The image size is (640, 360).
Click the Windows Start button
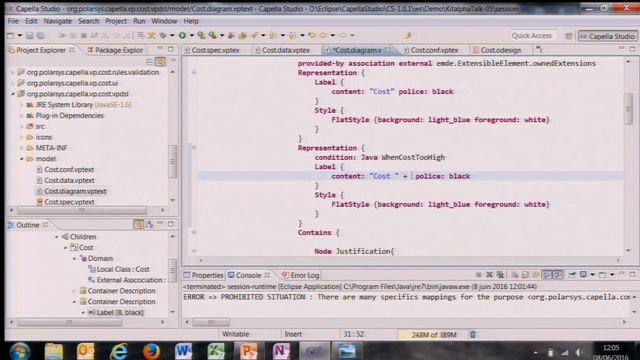(x=20, y=351)
